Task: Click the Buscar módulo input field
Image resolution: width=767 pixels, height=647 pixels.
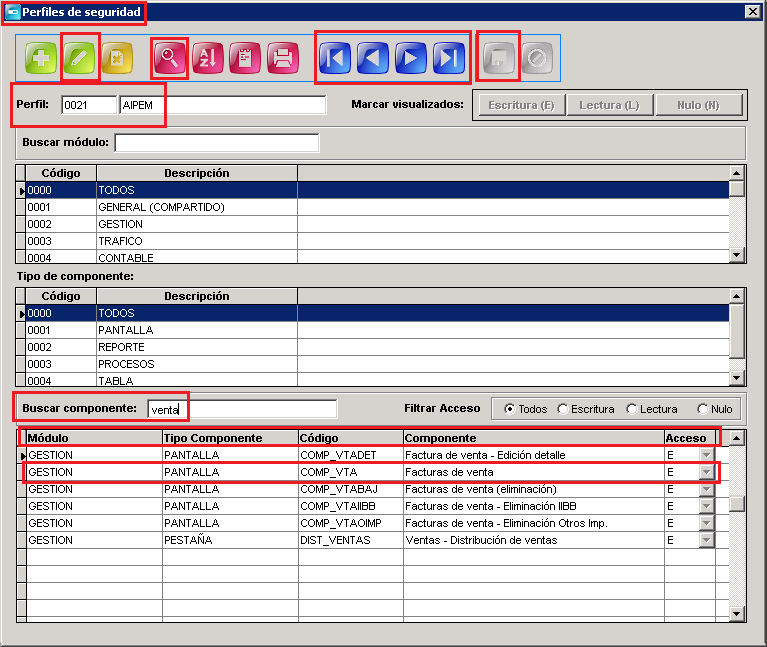Action: [217, 143]
